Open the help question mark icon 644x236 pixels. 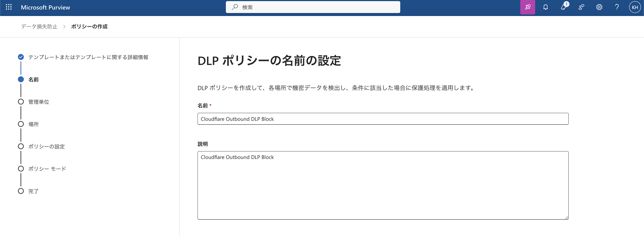pos(617,7)
